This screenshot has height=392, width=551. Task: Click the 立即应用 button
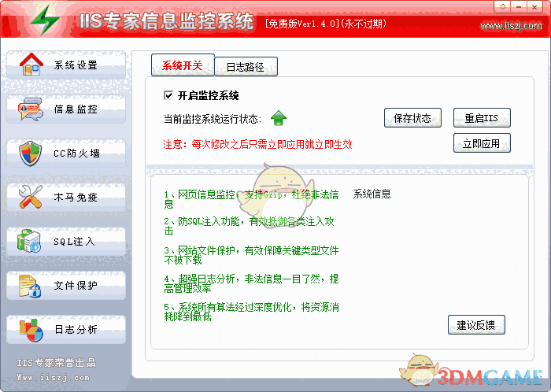482,143
